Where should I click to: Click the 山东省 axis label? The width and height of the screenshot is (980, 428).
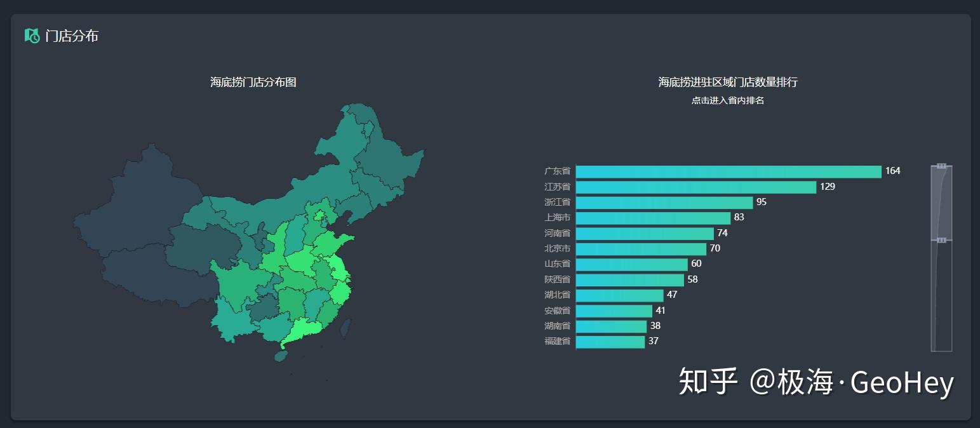[557, 264]
